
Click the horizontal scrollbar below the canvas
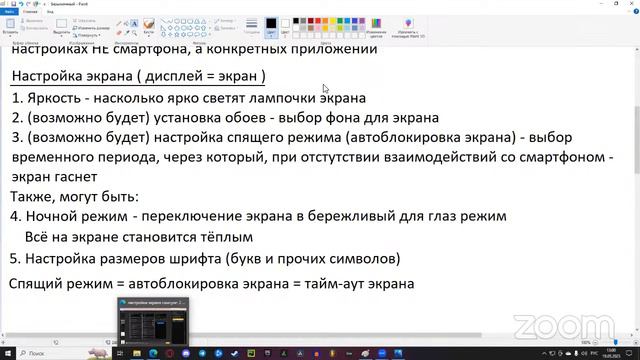pyautogui.click(x=243, y=336)
